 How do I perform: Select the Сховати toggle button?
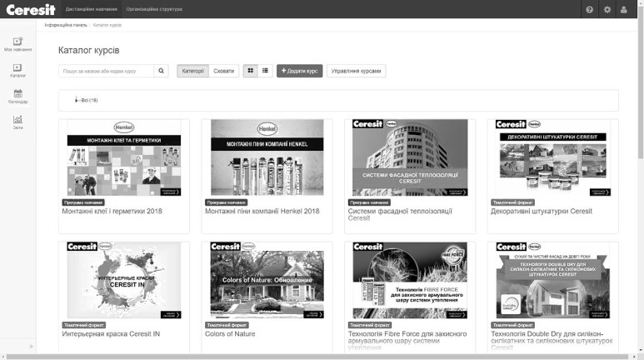point(224,71)
